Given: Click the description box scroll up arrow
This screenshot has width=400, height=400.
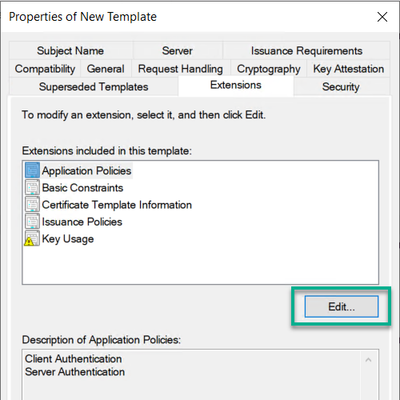Looking at the screenshot, I should [x=368, y=360].
